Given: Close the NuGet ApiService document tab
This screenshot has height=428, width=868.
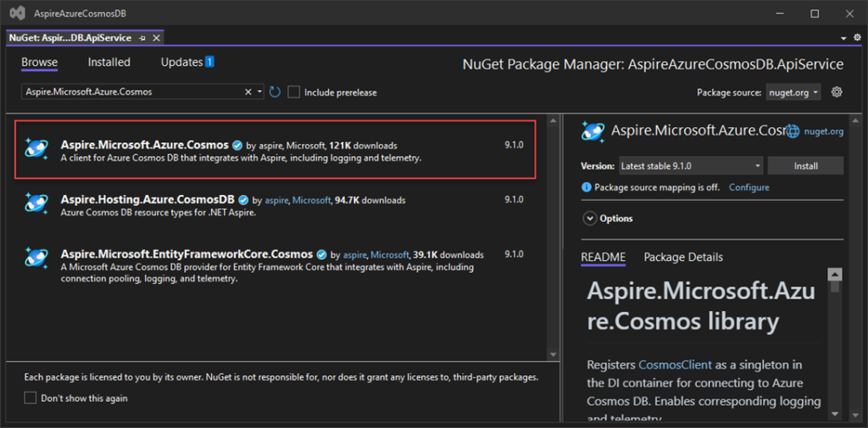Looking at the screenshot, I should pos(157,38).
